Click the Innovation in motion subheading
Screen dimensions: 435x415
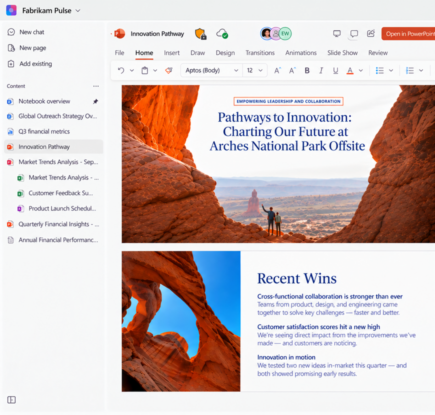(x=286, y=357)
